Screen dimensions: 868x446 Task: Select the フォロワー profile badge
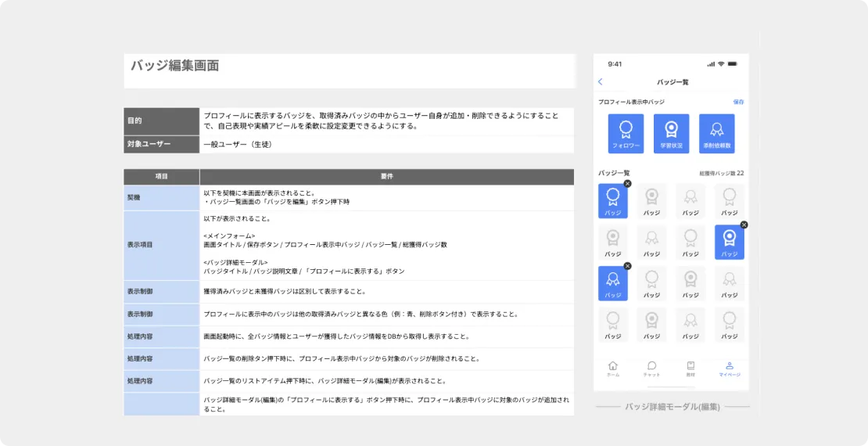coord(626,134)
